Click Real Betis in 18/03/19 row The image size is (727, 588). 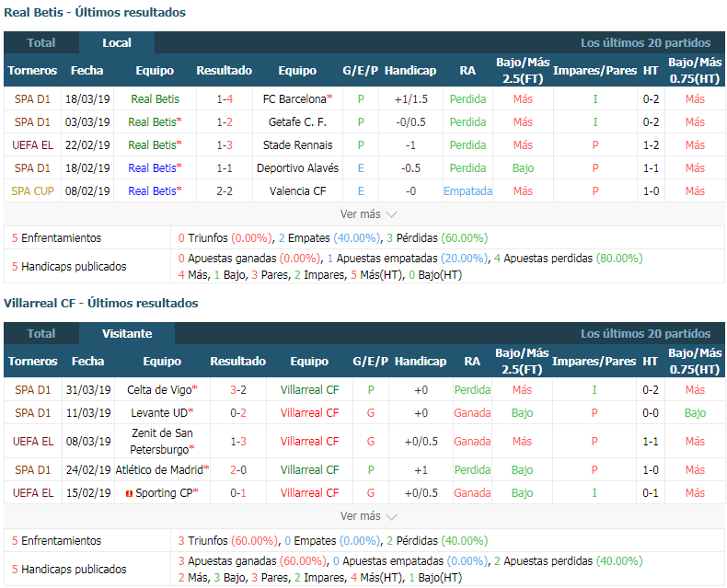point(155,98)
